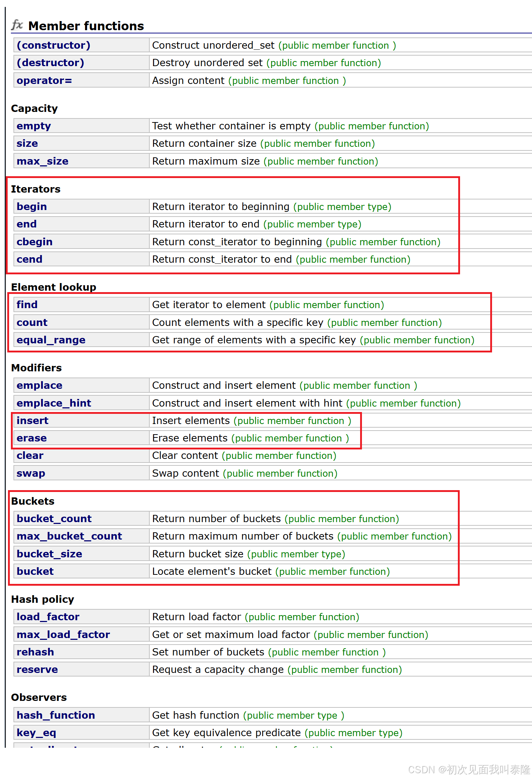This screenshot has width=532, height=779.
Task: Click the Buckets section heading
Action: [x=33, y=501]
